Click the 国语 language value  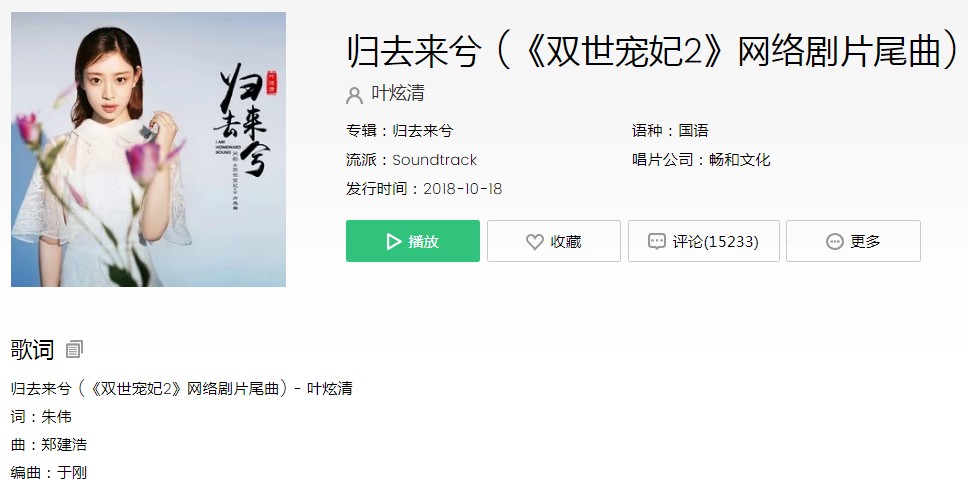pos(693,131)
